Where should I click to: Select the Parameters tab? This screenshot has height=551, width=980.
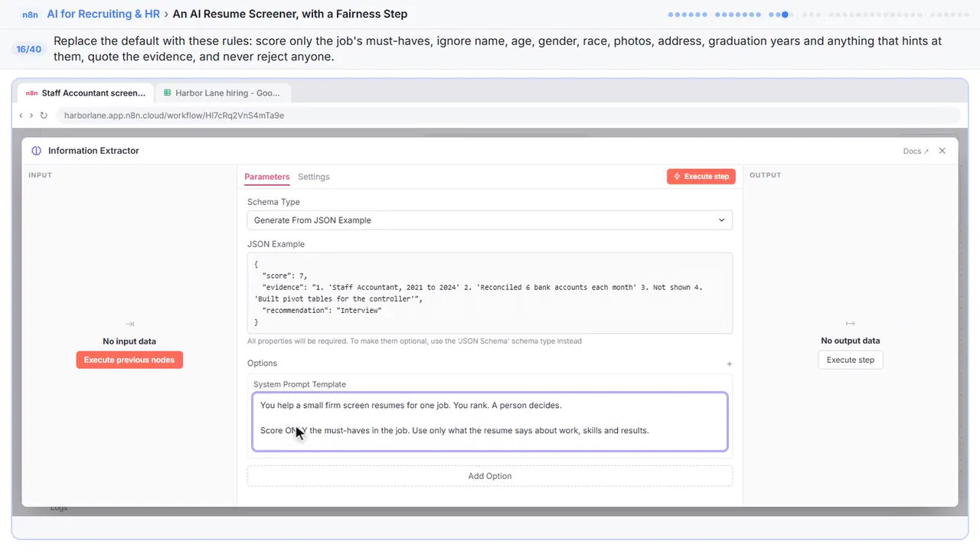pyautogui.click(x=267, y=177)
